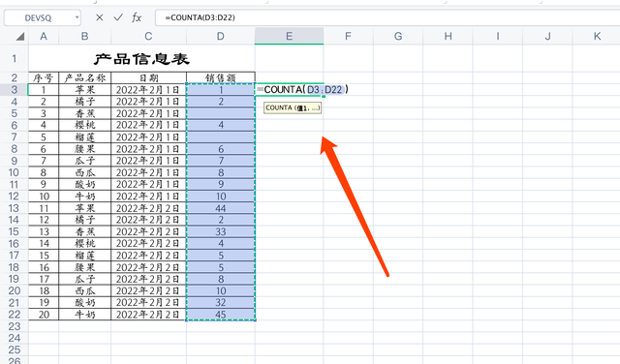620x364 pixels.
Task: Select column B header
Action: [x=84, y=37]
